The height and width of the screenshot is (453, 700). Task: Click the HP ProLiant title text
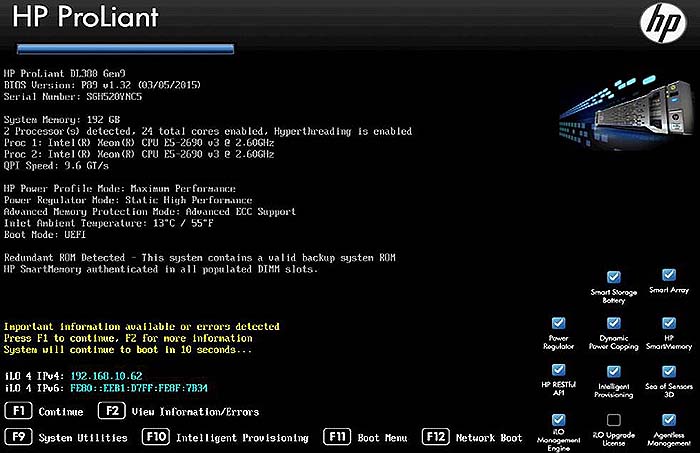[x=85, y=17]
